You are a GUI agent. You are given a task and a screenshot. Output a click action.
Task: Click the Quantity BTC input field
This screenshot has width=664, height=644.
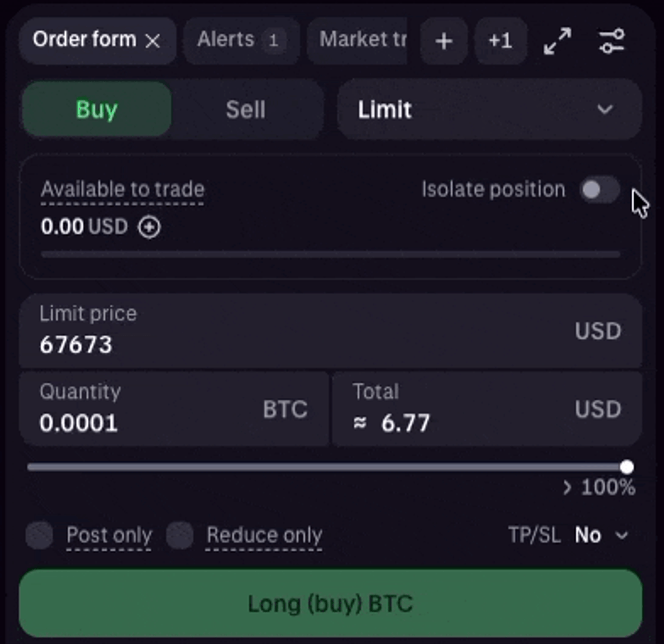tap(143, 422)
